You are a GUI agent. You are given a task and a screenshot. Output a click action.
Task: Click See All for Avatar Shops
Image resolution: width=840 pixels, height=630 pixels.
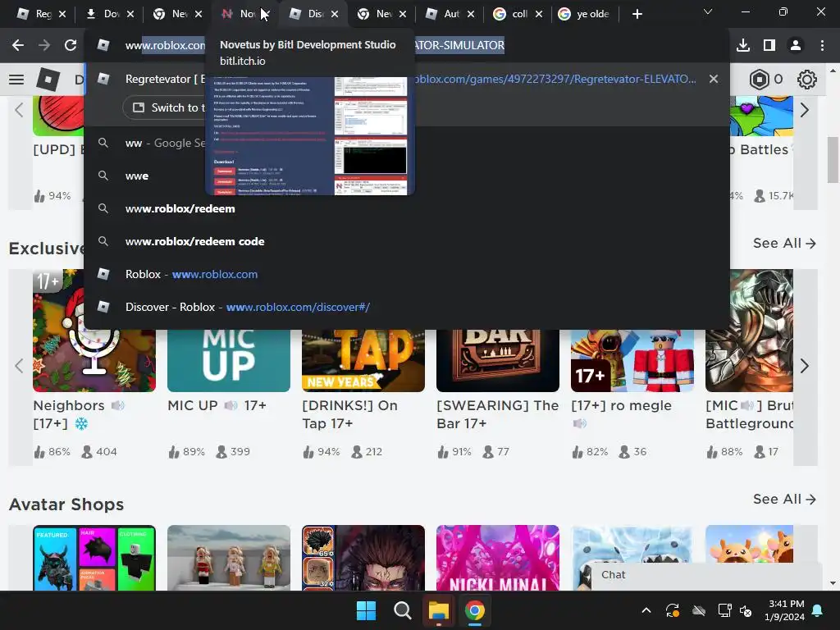(784, 500)
